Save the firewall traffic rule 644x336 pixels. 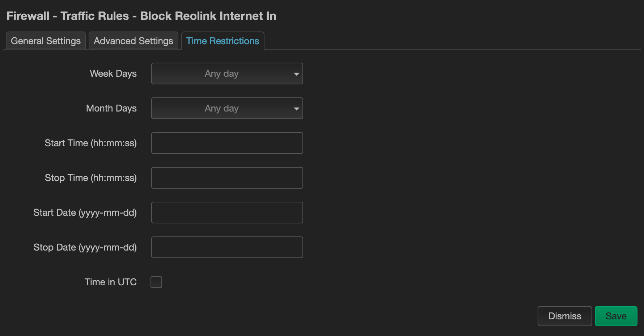click(x=616, y=316)
